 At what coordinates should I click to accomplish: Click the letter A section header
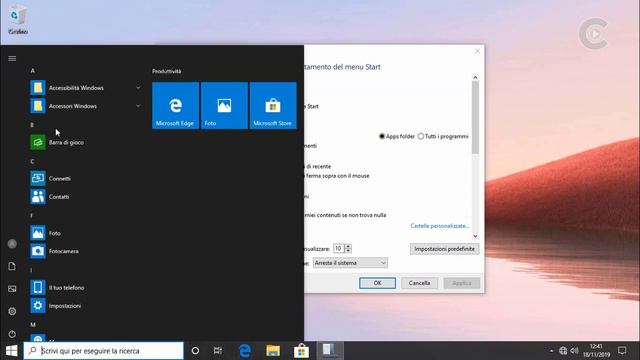33,70
